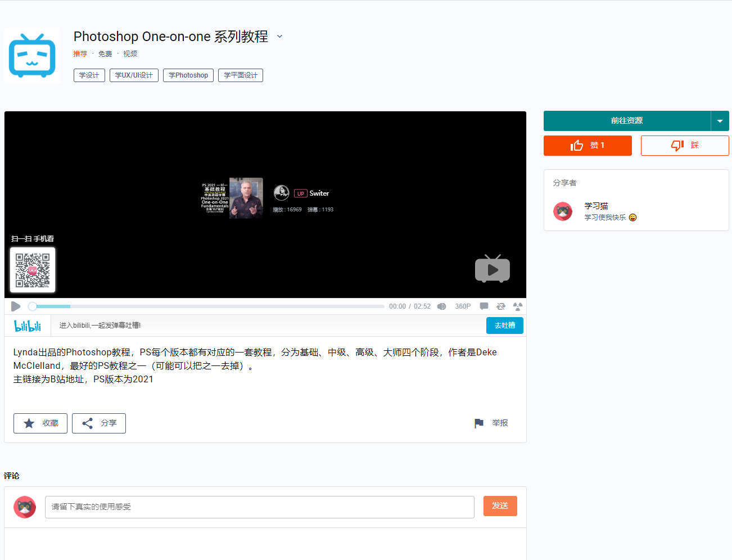
Task: Click the 收藏 star button
Action: pos(40,423)
